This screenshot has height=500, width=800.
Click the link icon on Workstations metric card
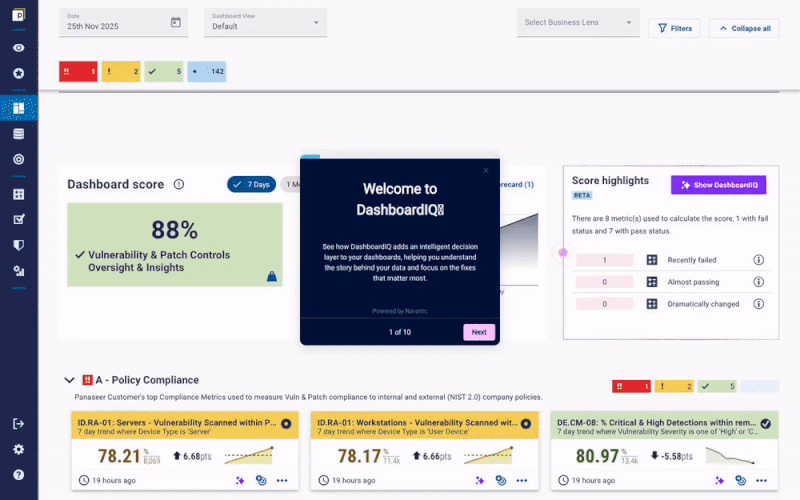pyautogui.click(x=501, y=480)
